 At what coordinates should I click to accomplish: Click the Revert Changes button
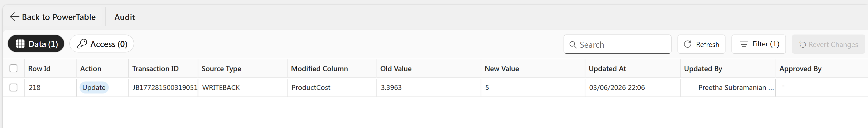828,44
